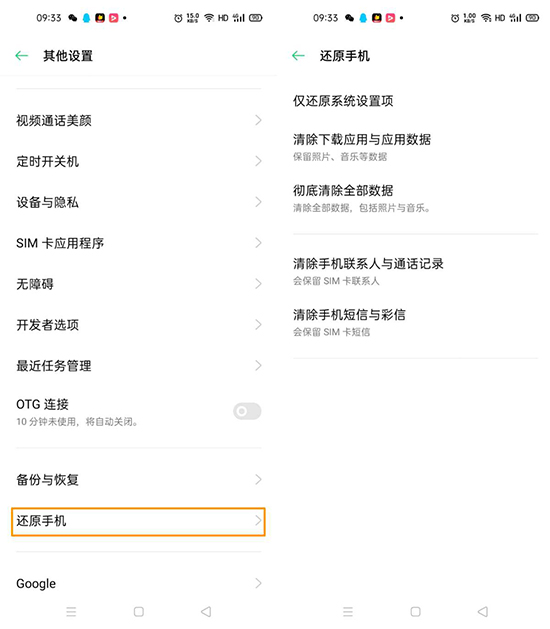Open 备份与恢复 menu item
The image size is (550, 629).
(138, 479)
